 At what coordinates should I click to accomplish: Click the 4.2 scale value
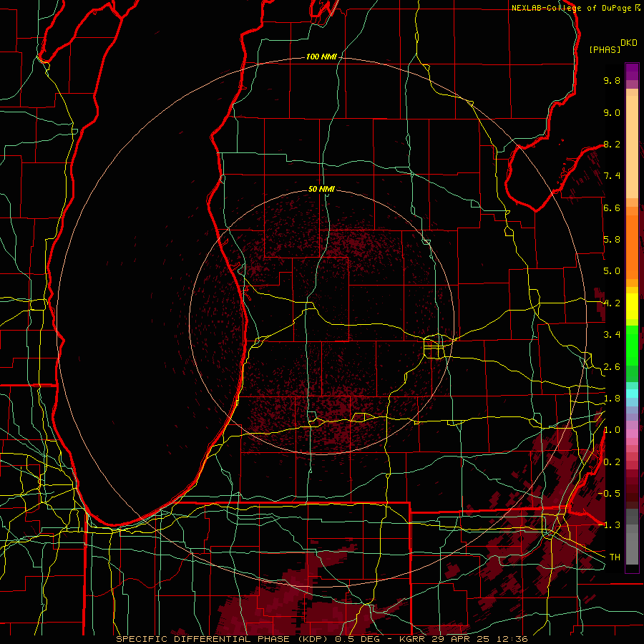[x=612, y=303]
